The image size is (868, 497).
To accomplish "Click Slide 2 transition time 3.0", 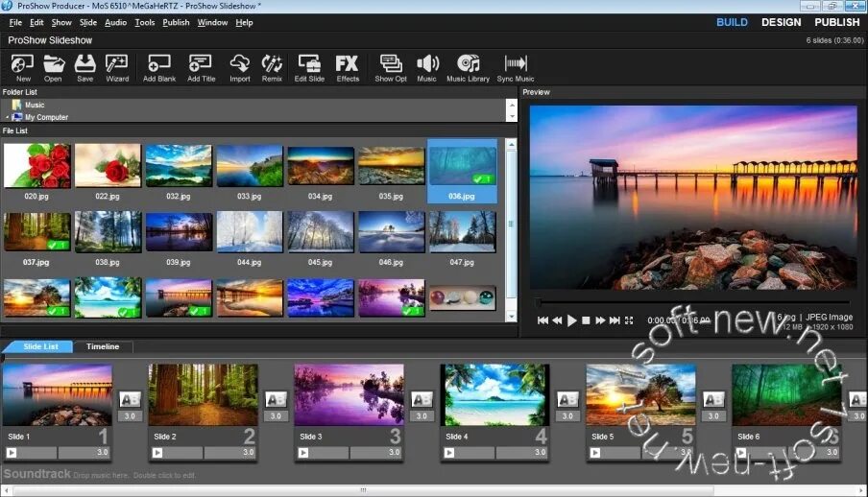I will pos(276,416).
